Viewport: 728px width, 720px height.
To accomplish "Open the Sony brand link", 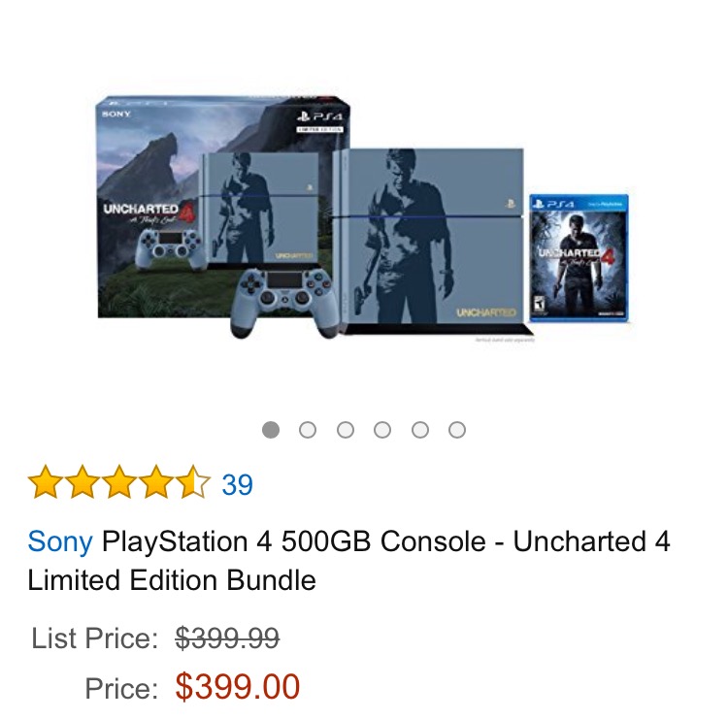I will (x=60, y=541).
